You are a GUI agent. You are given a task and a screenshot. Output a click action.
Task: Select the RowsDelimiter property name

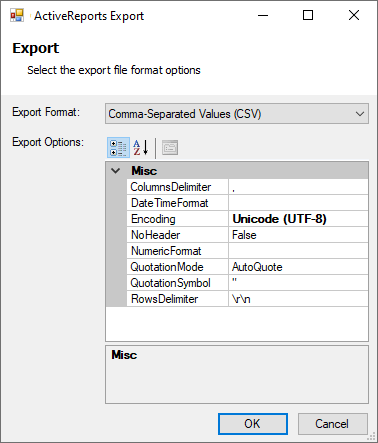[165, 299]
